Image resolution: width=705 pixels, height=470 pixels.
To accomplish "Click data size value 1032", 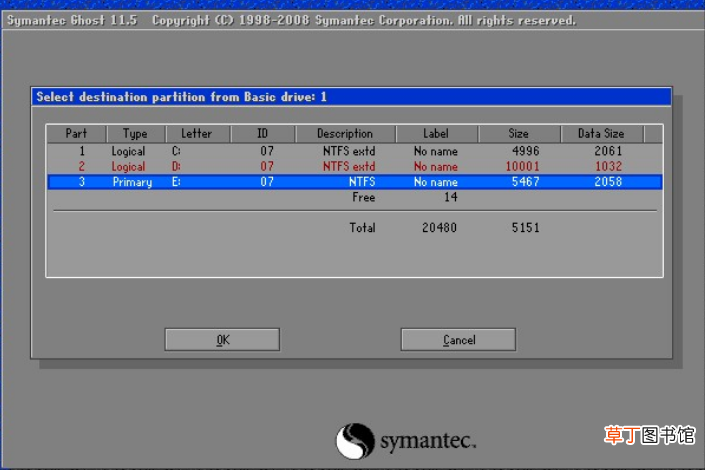I will click(608, 166).
